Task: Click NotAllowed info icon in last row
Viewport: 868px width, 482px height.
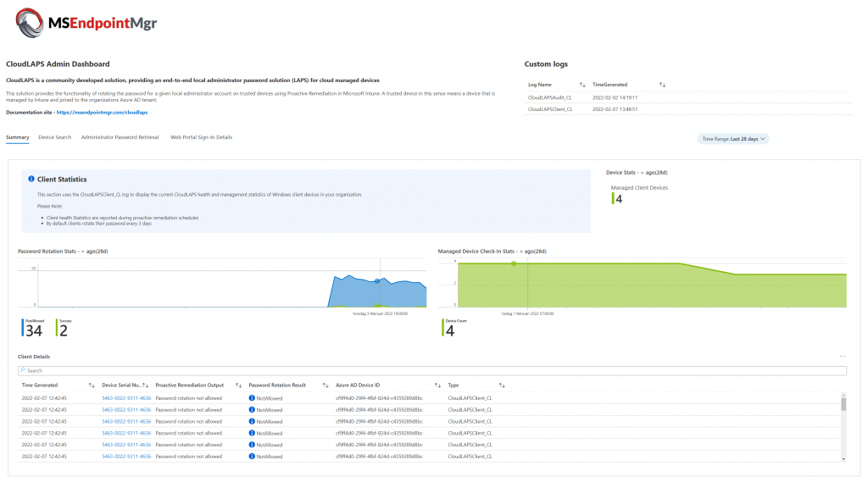Action: 252,457
